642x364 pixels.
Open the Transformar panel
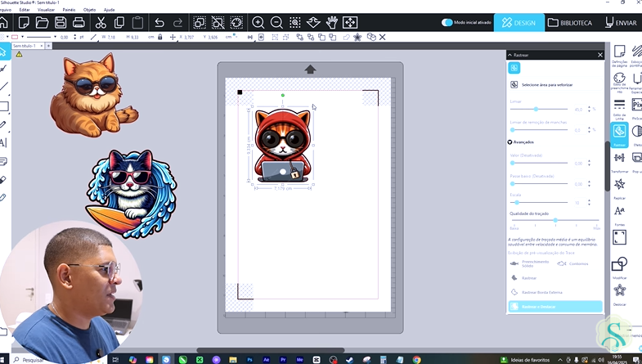[619, 162]
